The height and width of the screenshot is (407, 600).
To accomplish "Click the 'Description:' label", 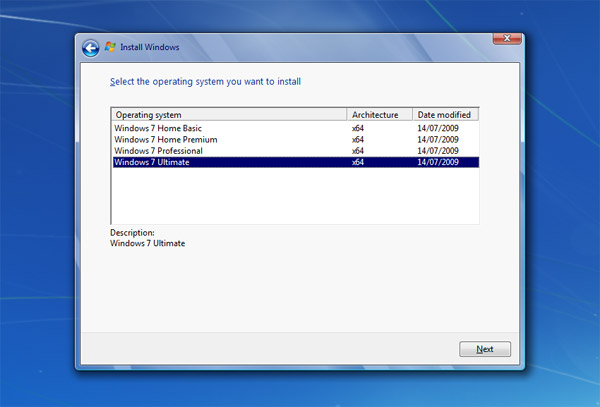I will tap(132, 233).
